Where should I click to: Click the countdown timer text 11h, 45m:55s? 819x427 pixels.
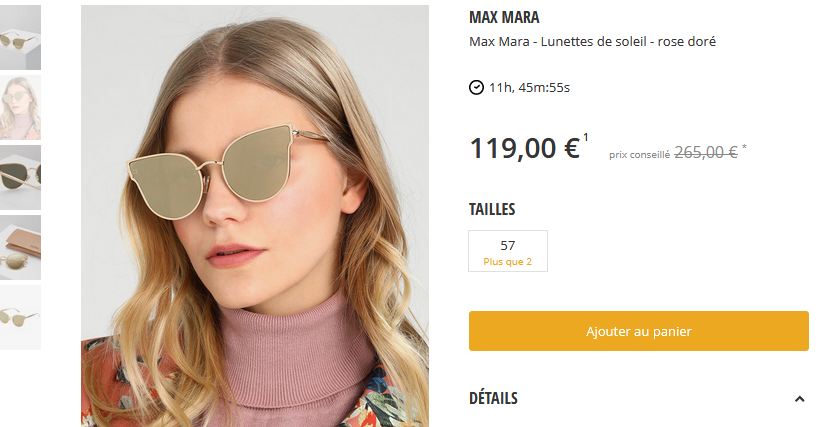coord(529,87)
